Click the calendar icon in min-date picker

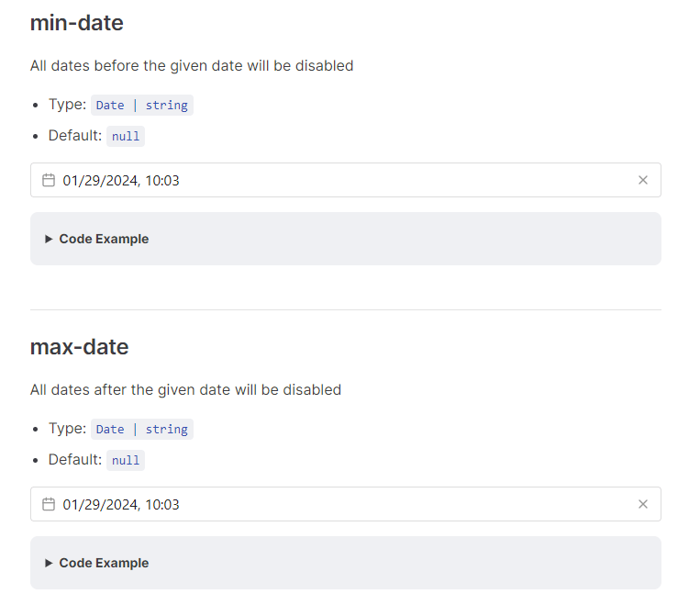click(x=49, y=180)
